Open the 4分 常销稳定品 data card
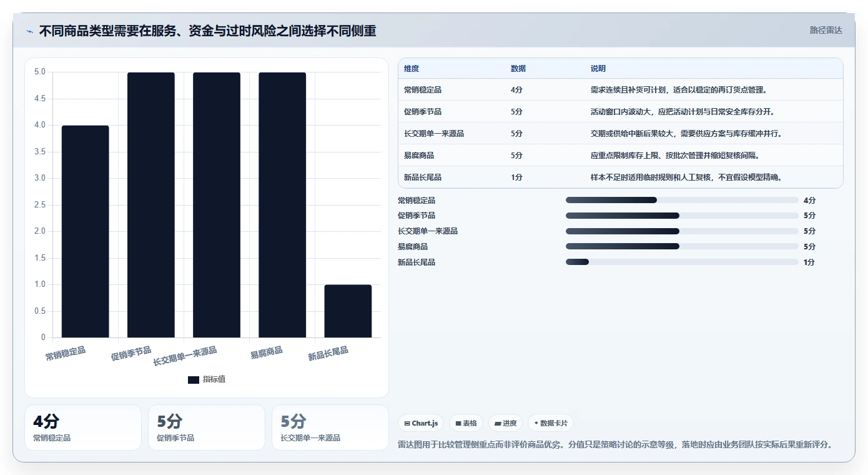 [x=83, y=427]
